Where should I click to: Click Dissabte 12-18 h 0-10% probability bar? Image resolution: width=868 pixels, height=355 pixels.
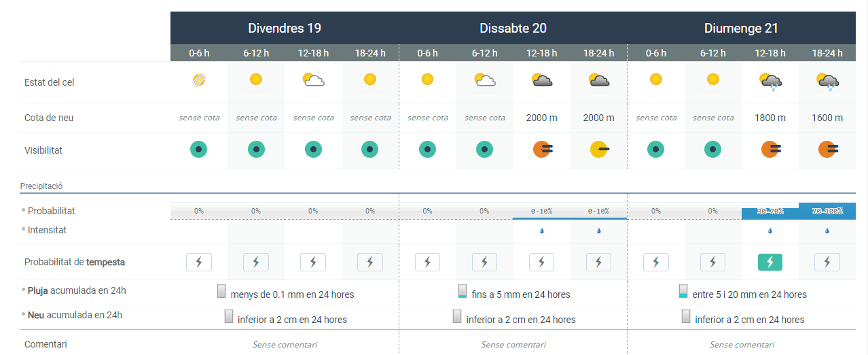[x=541, y=212]
